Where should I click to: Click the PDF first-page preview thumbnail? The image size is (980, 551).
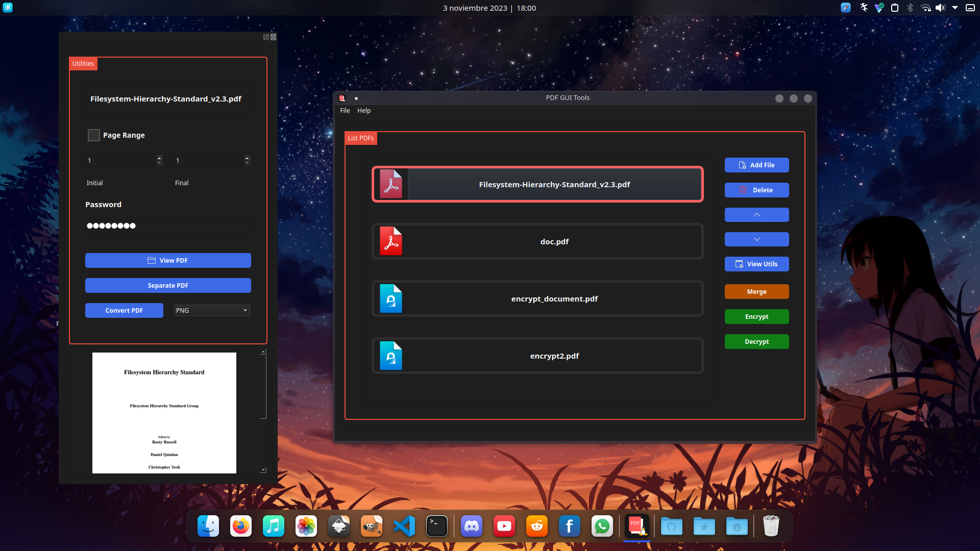(164, 413)
